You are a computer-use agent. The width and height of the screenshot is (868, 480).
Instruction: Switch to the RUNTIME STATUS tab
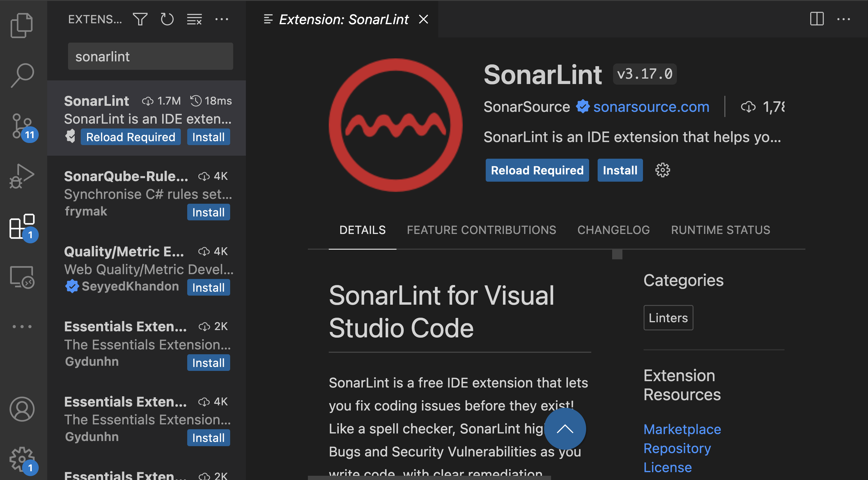point(720,230)
